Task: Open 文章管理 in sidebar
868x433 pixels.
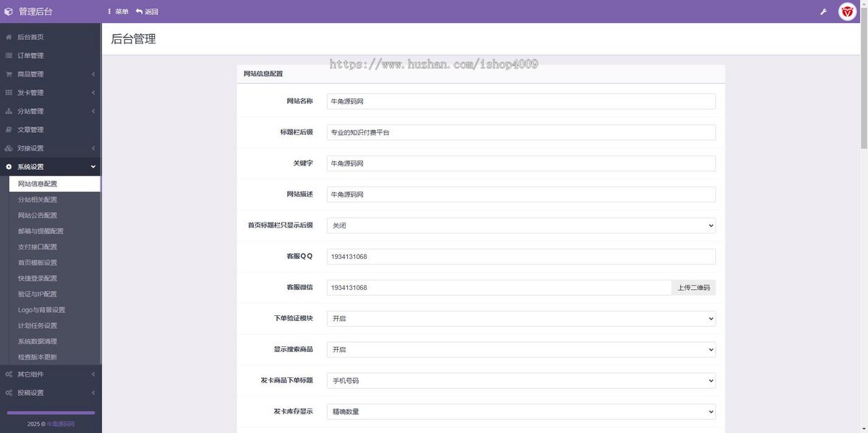Action: click(x=51, y=129)
